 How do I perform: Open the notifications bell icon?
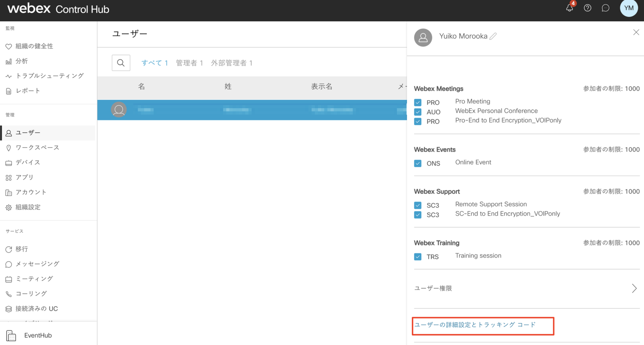[x=570, y=8]
